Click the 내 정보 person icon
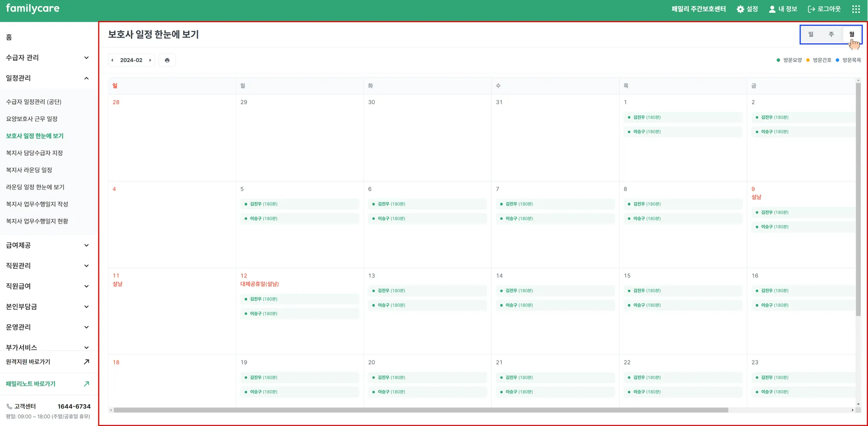This screenshot has width=868, height=426. (772, 9)
